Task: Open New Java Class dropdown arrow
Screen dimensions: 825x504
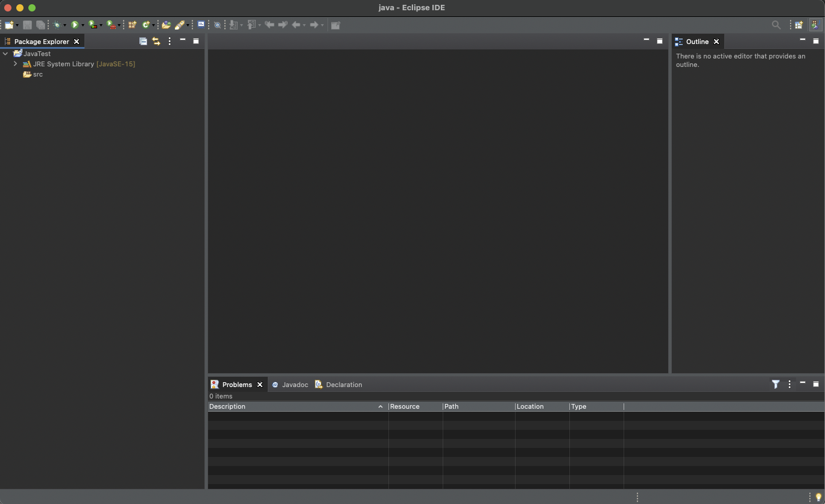Action: 153,25
